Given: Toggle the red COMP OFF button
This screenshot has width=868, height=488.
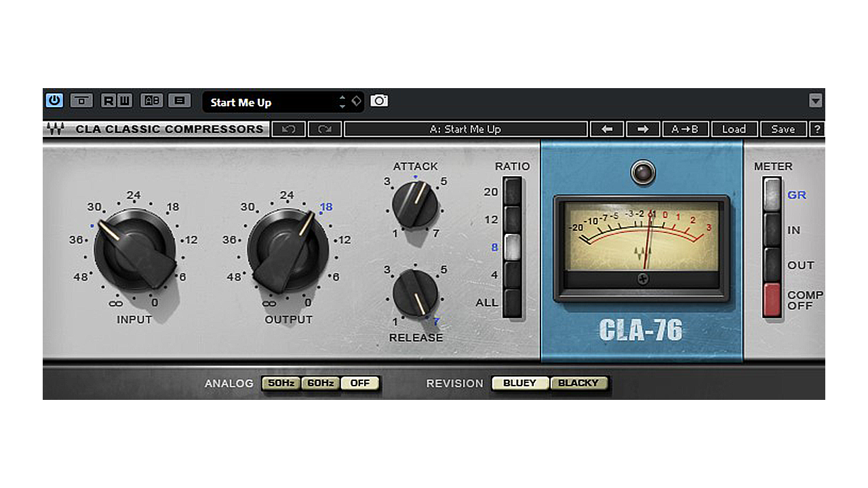Looking at the screenshot, I should [x=772, y=300].
